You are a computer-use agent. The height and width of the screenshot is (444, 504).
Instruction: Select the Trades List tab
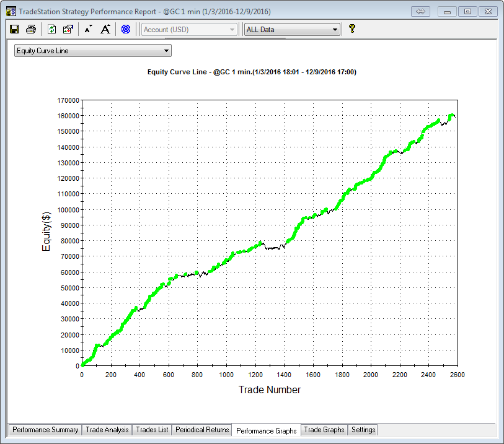tap(152, 430)
